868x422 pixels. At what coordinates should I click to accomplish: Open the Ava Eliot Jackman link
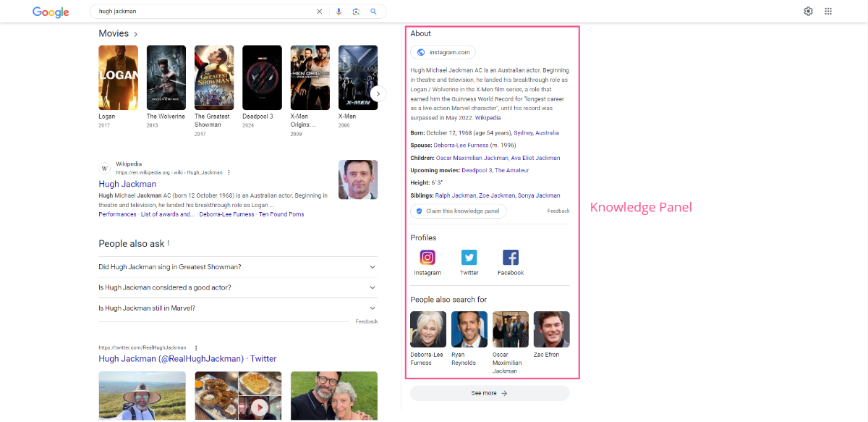535,158
